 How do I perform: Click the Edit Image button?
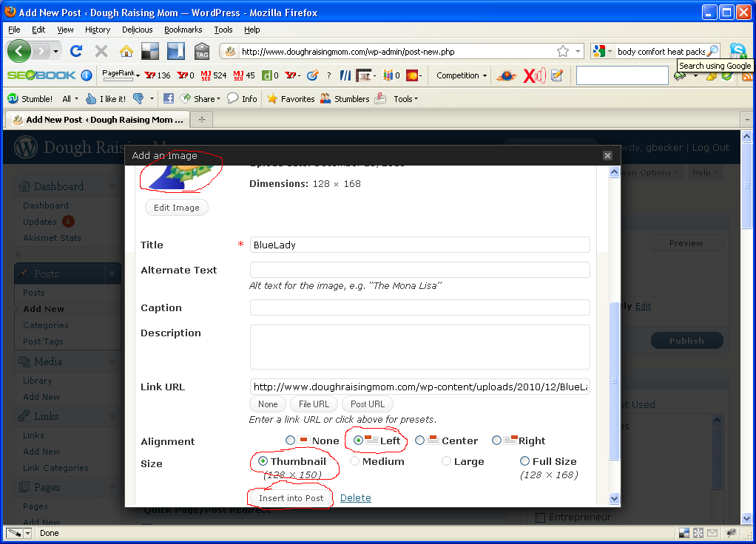click(x=177, y=207)
